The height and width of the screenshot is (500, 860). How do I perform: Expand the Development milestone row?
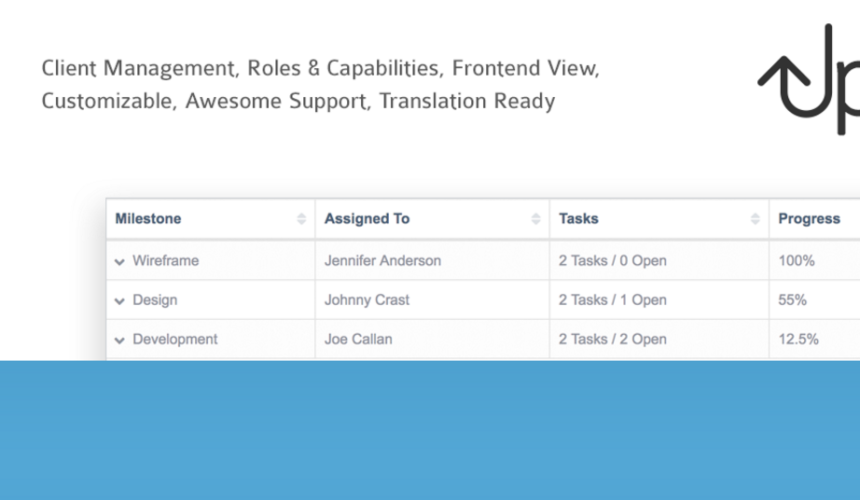pos(120,340)
